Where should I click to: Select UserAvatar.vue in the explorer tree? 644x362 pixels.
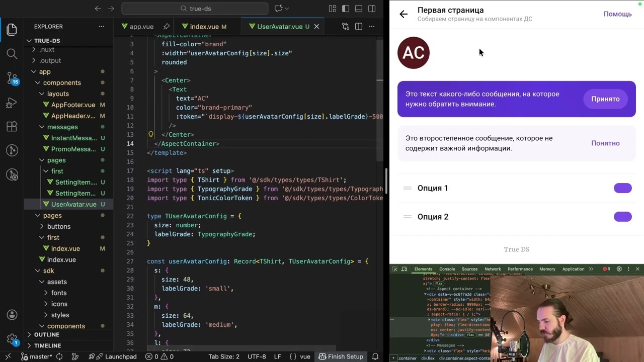[68, 204]
